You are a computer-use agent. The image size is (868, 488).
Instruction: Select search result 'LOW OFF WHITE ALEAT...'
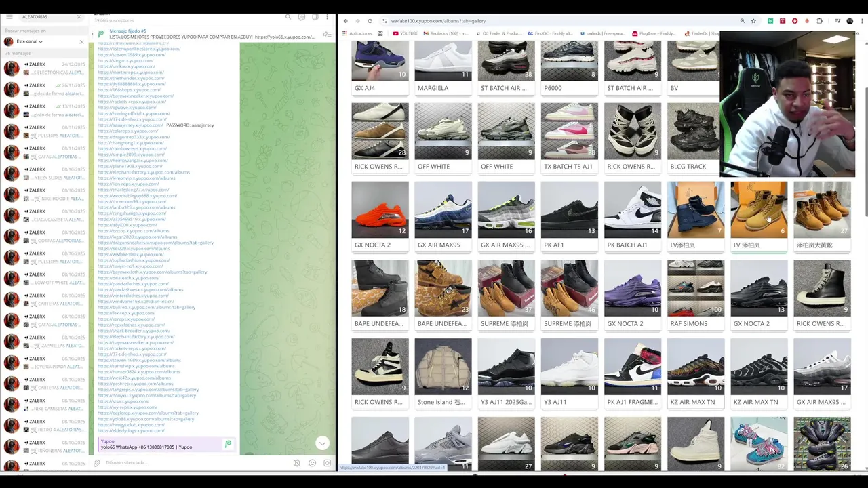click(44, 279)
